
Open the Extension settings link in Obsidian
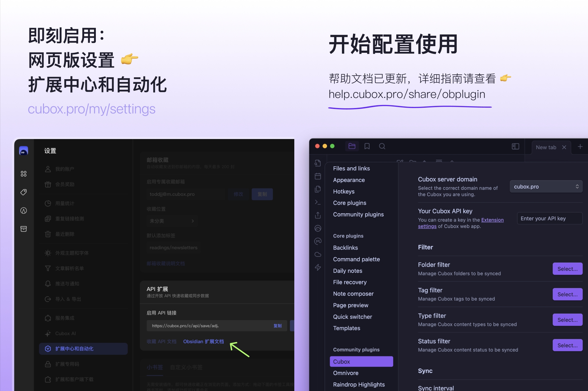pos(492,220)
